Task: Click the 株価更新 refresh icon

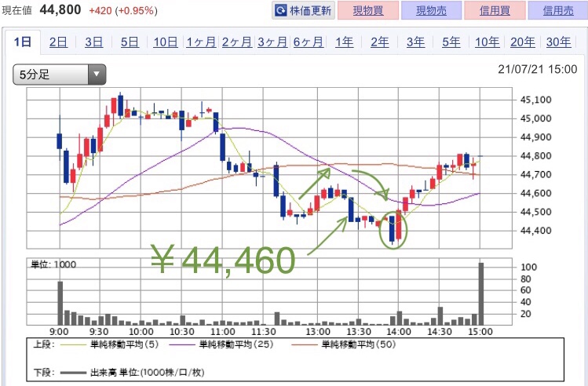Action: (280, 10)
